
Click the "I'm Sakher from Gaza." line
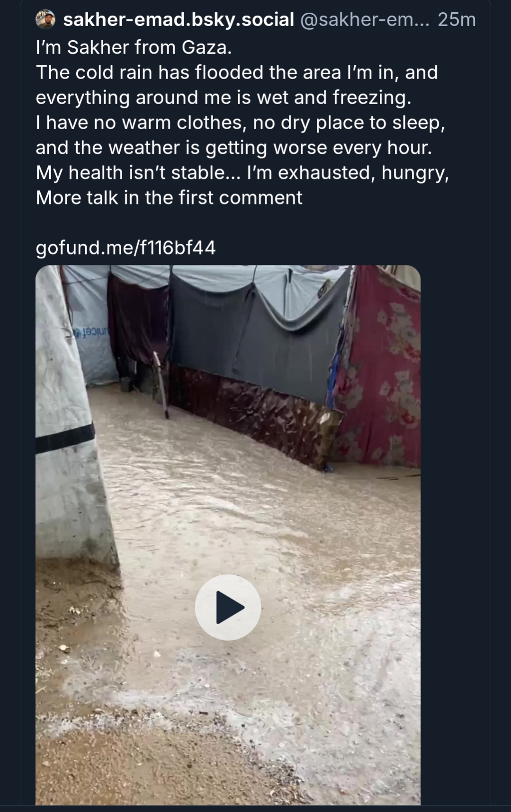pyautogui.click(x=134, y=47)
